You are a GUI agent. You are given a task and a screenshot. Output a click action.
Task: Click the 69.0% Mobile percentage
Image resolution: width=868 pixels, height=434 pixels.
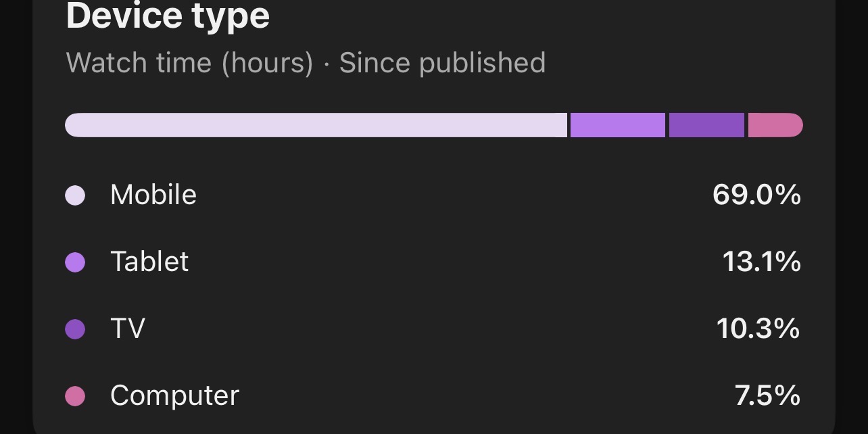[756, 195]
